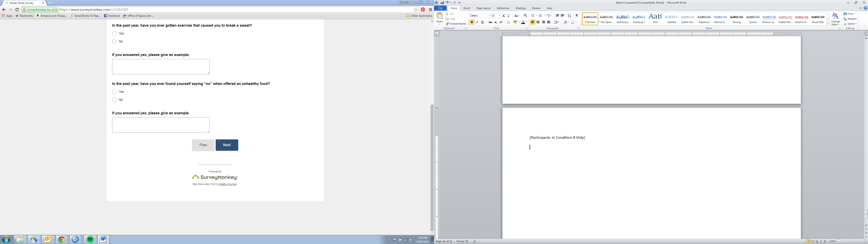Viewport: 868px width, 244px height.
Task: Click the Next survey button
Action: [x=227, y=145]
